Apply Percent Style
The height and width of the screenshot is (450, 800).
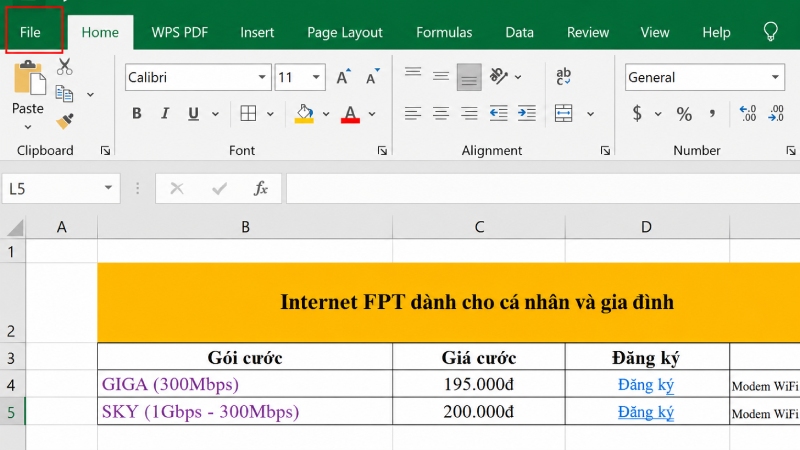click(684, 113)
